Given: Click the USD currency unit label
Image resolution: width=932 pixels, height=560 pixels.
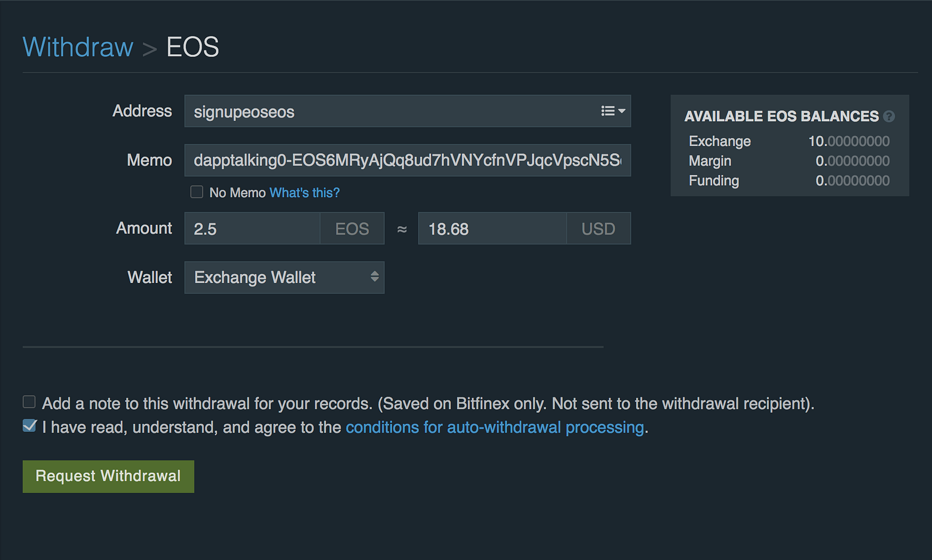Looking at the screenshot, I should click(598, 229).
